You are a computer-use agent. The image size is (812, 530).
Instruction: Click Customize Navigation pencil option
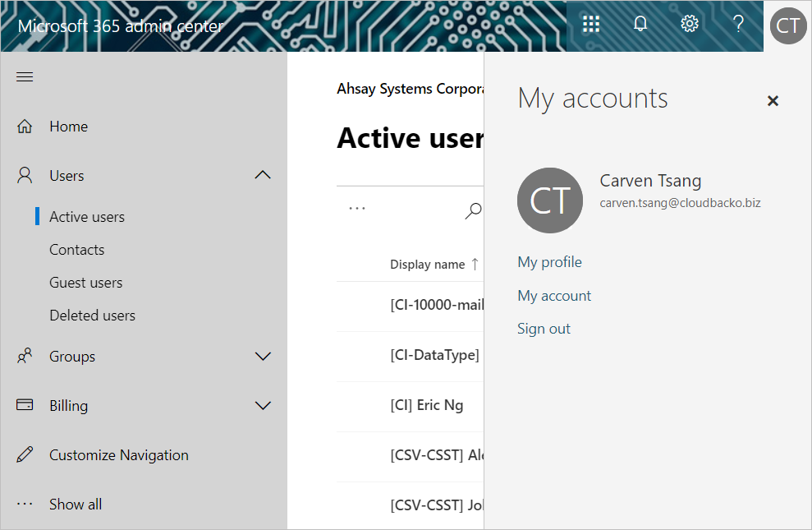pos(118,455)
